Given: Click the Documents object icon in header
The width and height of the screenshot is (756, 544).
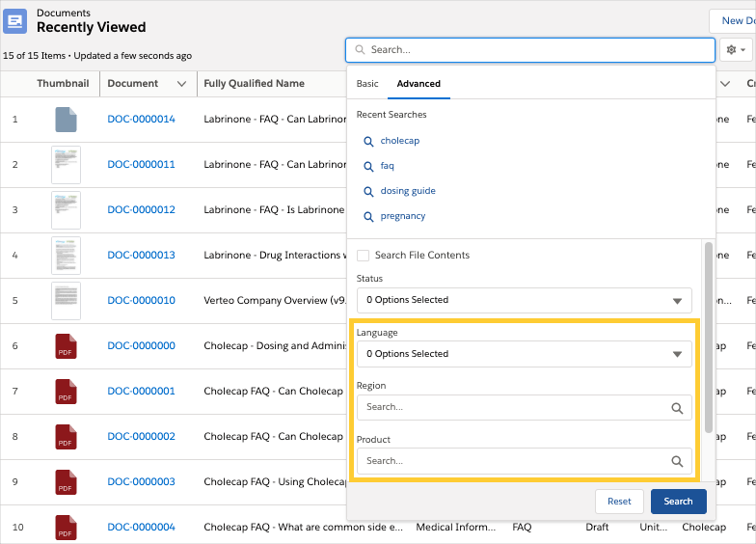Looking at the screenshot, I should click(15, 20).
